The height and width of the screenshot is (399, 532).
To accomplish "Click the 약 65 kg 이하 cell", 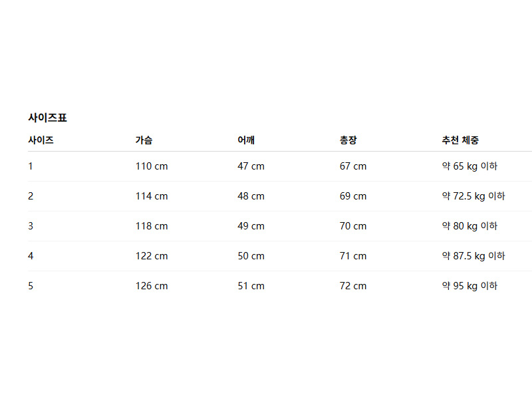I will click(469, 166).
